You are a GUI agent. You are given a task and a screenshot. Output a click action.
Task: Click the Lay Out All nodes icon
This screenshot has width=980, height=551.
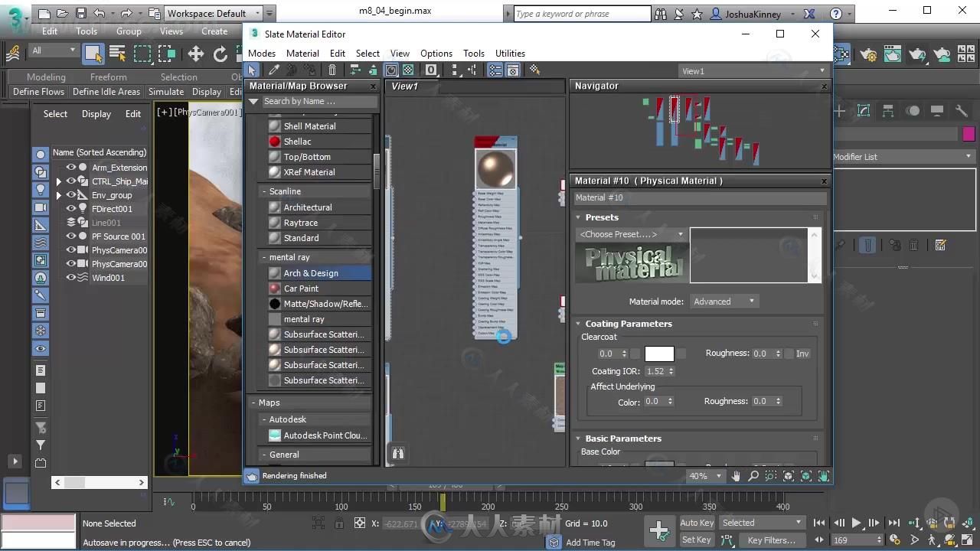point(455,70)
